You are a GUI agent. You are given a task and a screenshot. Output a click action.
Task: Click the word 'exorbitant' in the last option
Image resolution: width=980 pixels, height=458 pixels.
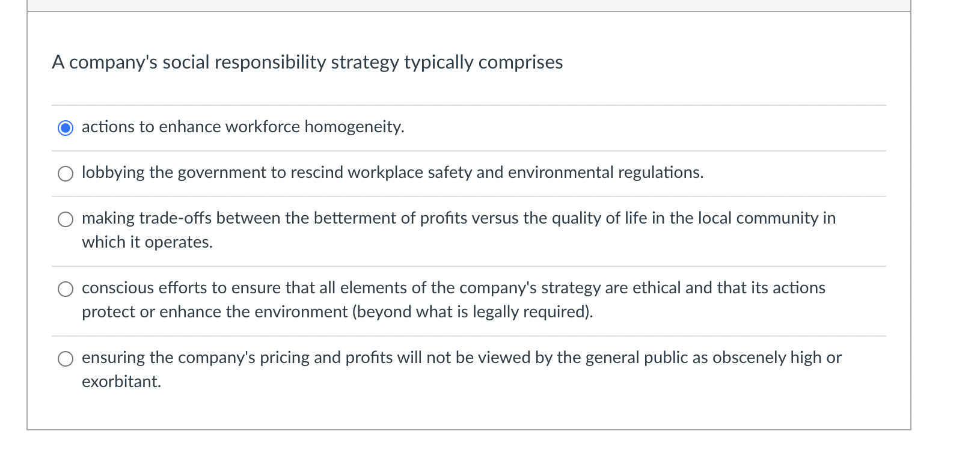pos(119,381)
